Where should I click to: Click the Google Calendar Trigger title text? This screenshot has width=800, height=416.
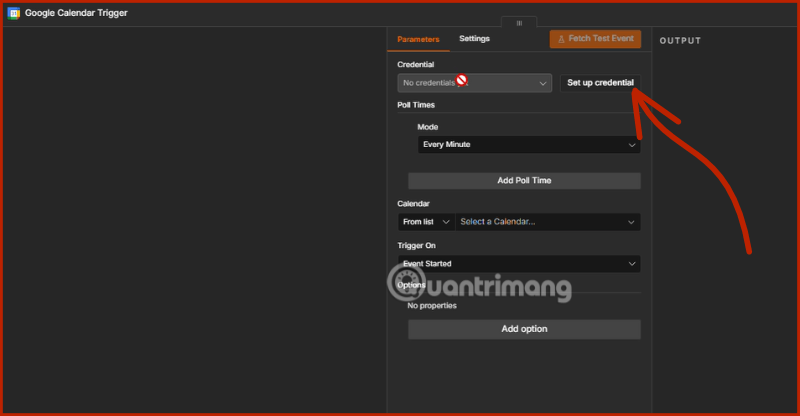pyautogui.click(x=76, y=13)
